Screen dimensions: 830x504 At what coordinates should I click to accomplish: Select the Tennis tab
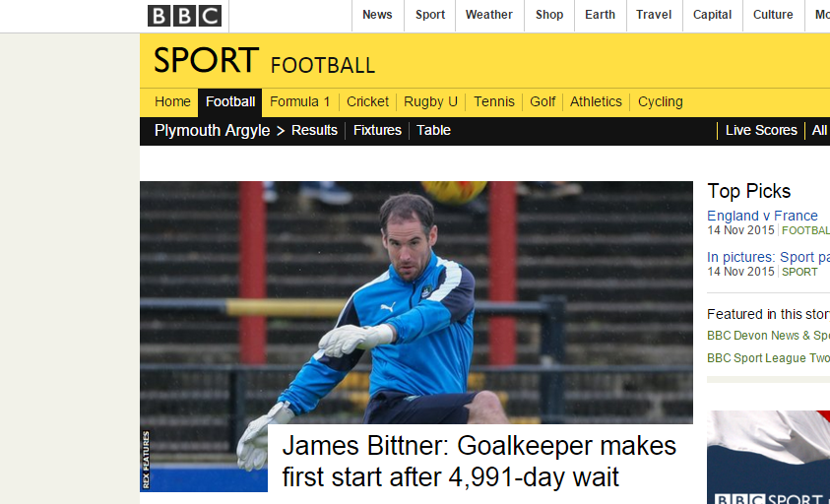pos(494,101)
